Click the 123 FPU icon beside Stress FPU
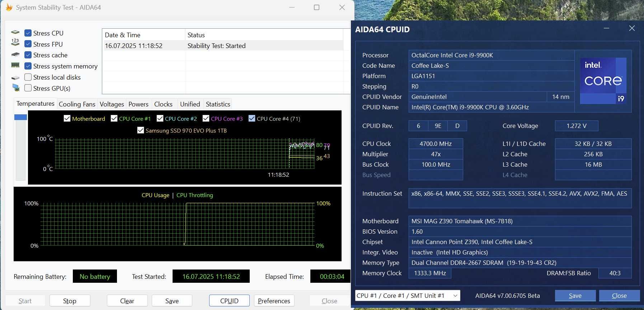Viewport: 644px width, 310px height. point(15,43)
